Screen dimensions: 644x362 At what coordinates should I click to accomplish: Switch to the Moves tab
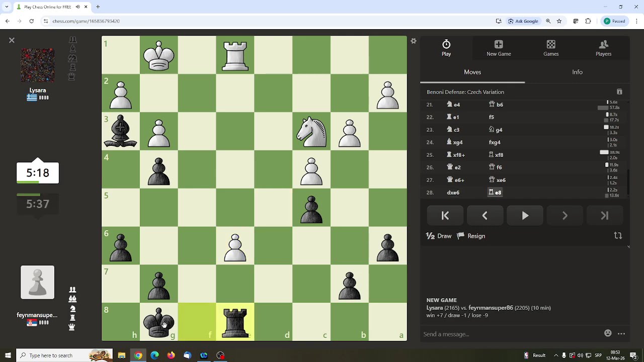(x=472, y=72)
